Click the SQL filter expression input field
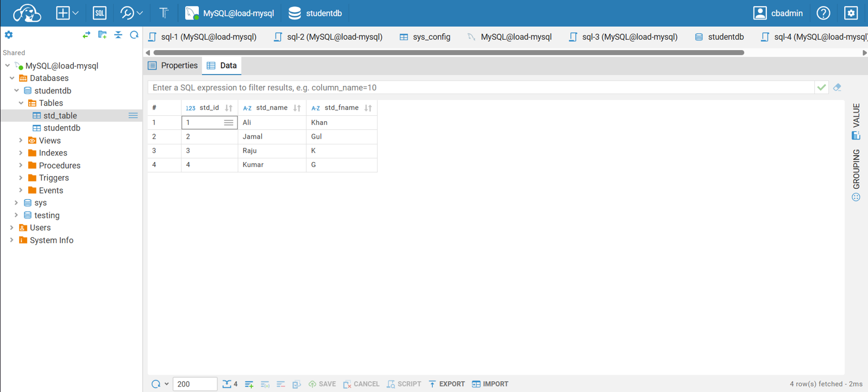The image size is (868, 392). (481, 88)
